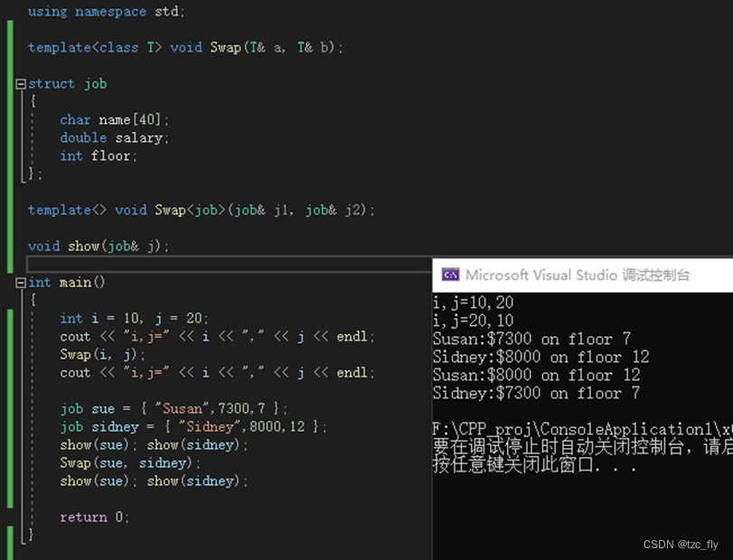Click the 'Swap(sue, sidney);' call

tap(130, 463)
